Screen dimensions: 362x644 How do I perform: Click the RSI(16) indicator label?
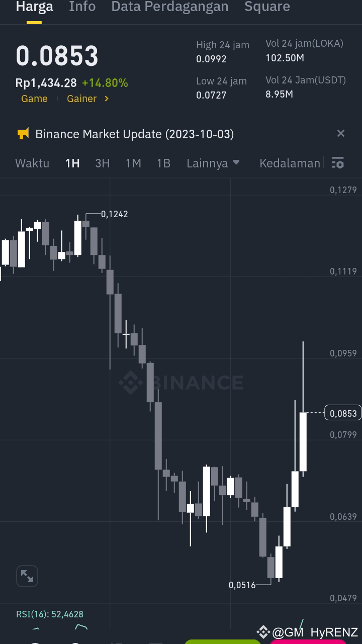49,614
